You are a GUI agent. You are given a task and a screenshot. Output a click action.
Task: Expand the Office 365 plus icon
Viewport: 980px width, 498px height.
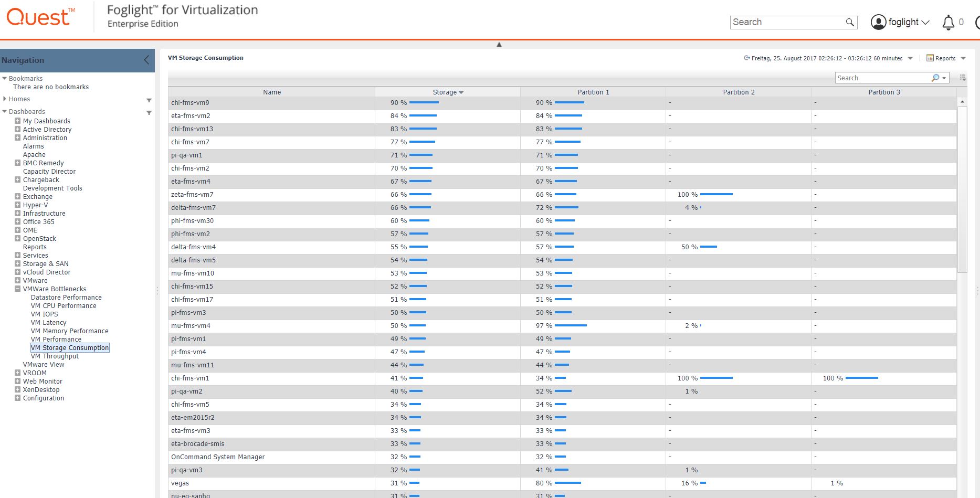pyautogui.click(x=17, y=221)
